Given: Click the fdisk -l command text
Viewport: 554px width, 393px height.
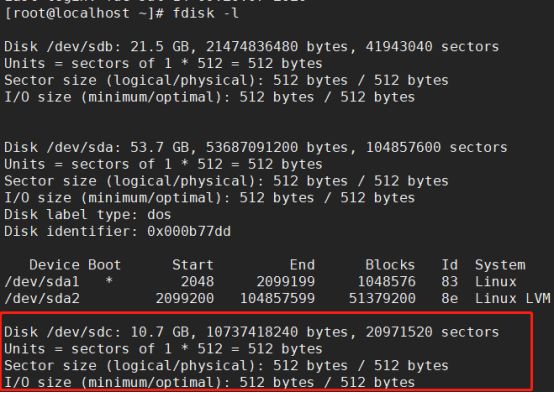Looking at the screenshot, I should 206,13.
